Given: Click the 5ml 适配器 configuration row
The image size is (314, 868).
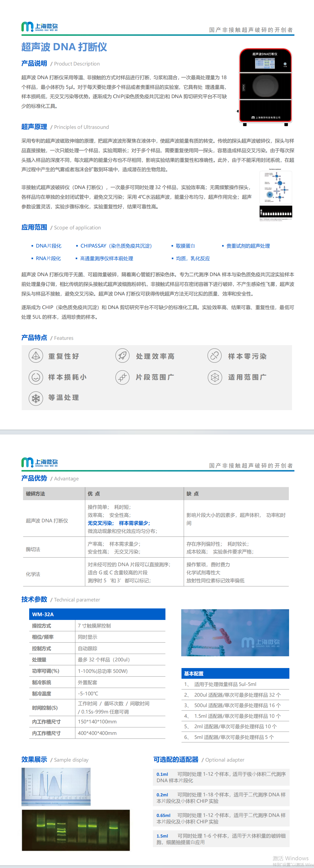Looking at the screenshot, I should (x=235, y=737).
